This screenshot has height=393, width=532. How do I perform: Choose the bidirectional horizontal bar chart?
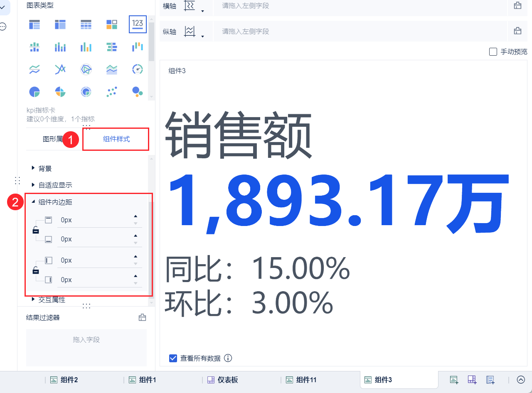pyautogui.click(x=112, y=47)
